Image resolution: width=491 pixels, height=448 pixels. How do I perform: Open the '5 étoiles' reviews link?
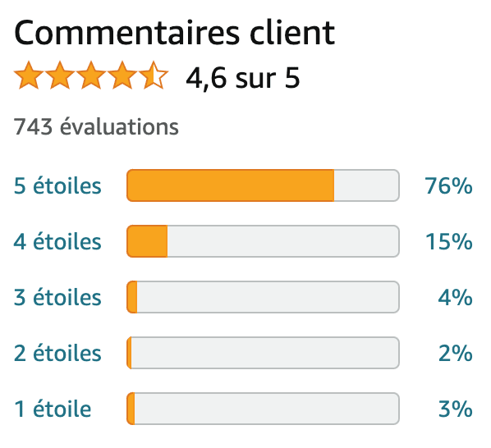pyautogui.click(x=57, y=185)
